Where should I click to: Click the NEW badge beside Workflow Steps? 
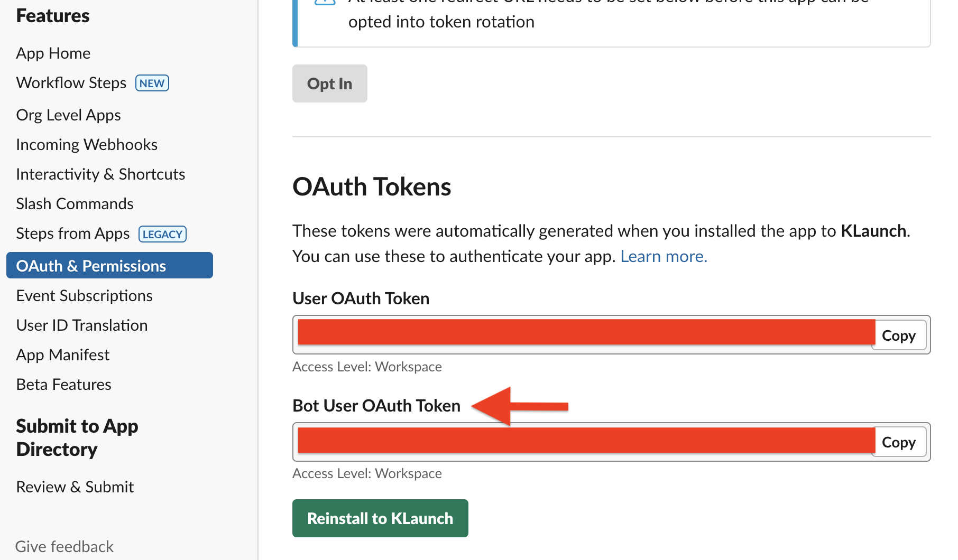click(152, 83)
